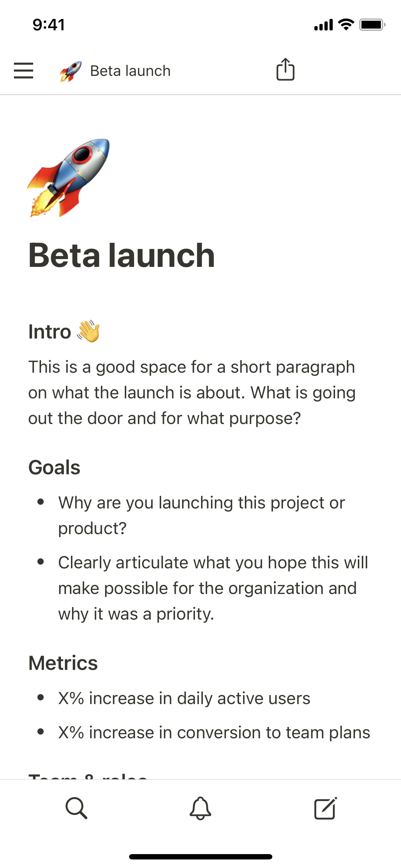The image size is (401, 868).
Task: Tap the Beta launch page heading
Action: pyautogui.click(x=122, y=255)
